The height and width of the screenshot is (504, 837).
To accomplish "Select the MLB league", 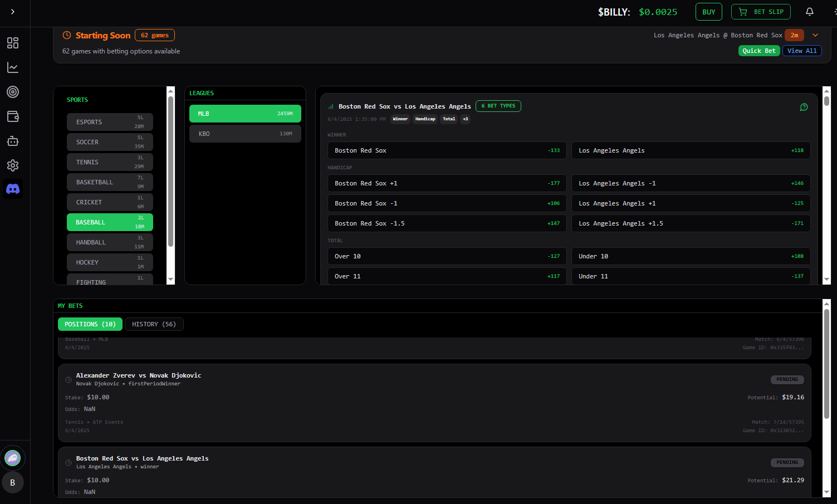I will [x=245, y=114].
